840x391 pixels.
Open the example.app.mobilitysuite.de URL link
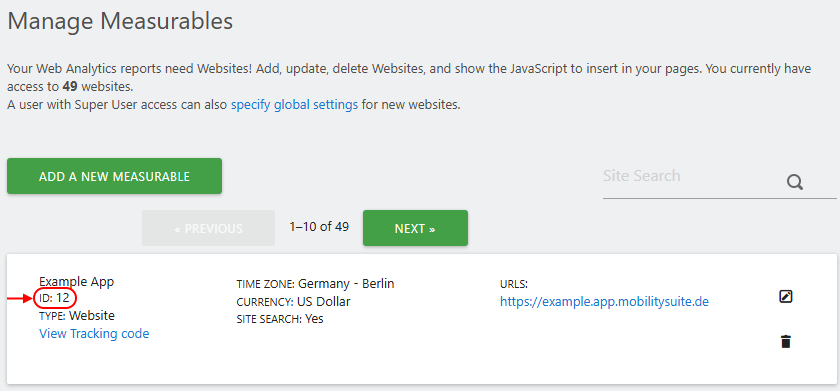pyautogui.click(x=604, y=302)
